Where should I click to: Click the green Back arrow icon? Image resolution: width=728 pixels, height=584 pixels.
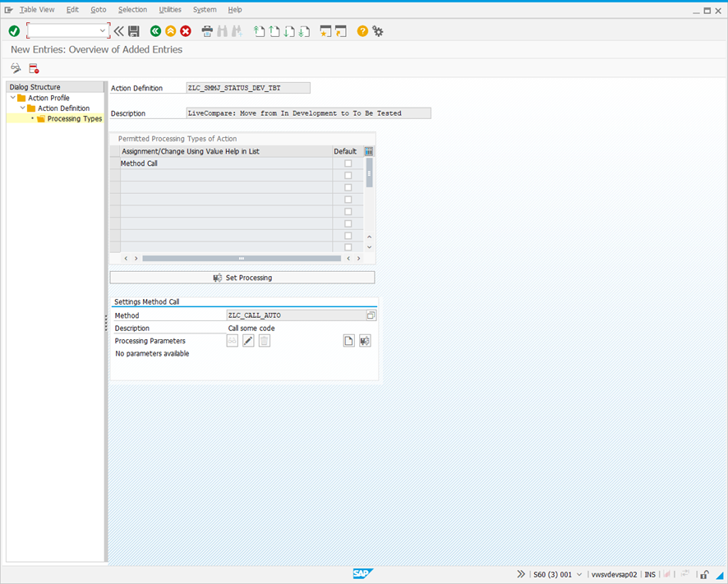pyautogui.click(x=155, y=31)
